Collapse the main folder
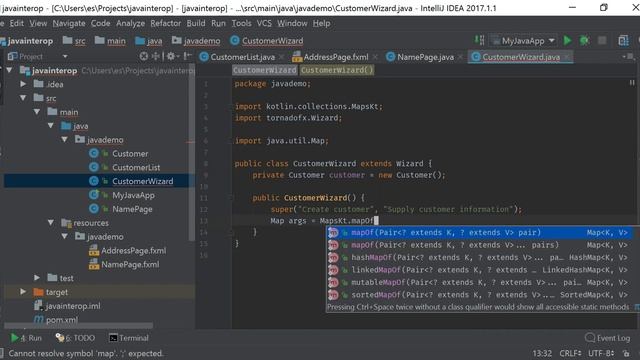The width and height of the screenshot is (640, 360). pos(37,112)
